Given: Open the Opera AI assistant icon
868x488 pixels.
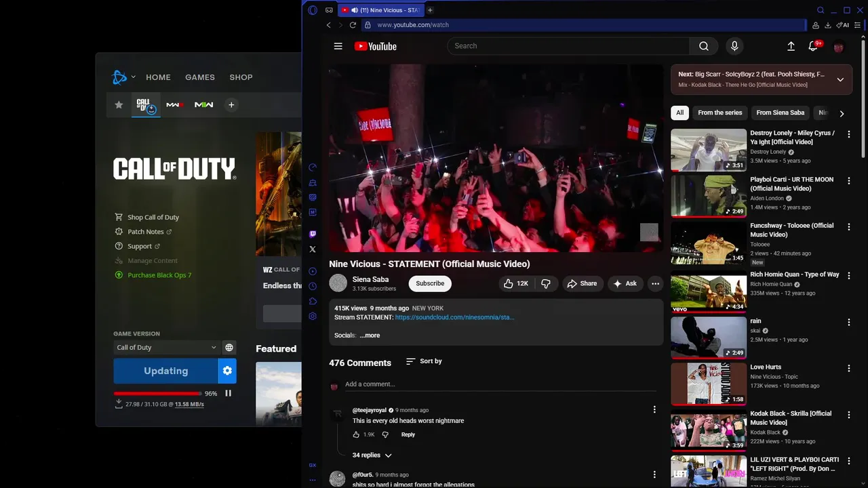Looking at the screenshot, I should (x=843, y=25).
